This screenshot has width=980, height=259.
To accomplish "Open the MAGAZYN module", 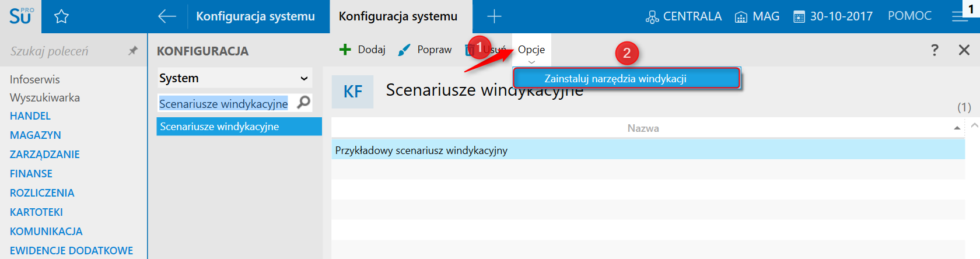I will click(x=36, y=135).
